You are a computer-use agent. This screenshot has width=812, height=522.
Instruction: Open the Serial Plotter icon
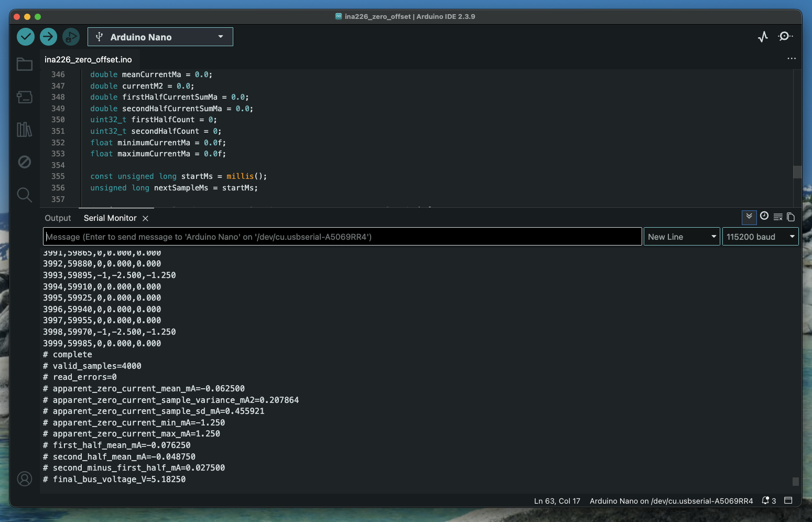(763, 36)
